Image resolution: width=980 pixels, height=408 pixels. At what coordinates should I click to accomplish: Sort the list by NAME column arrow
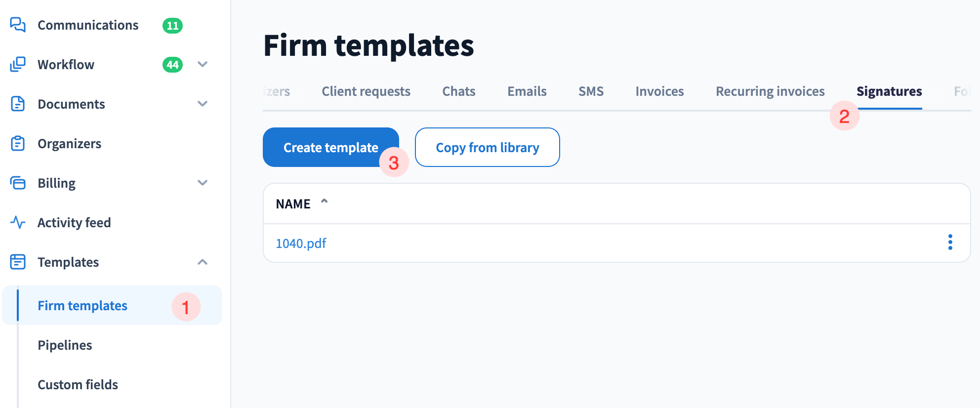[x=325, y=202]
